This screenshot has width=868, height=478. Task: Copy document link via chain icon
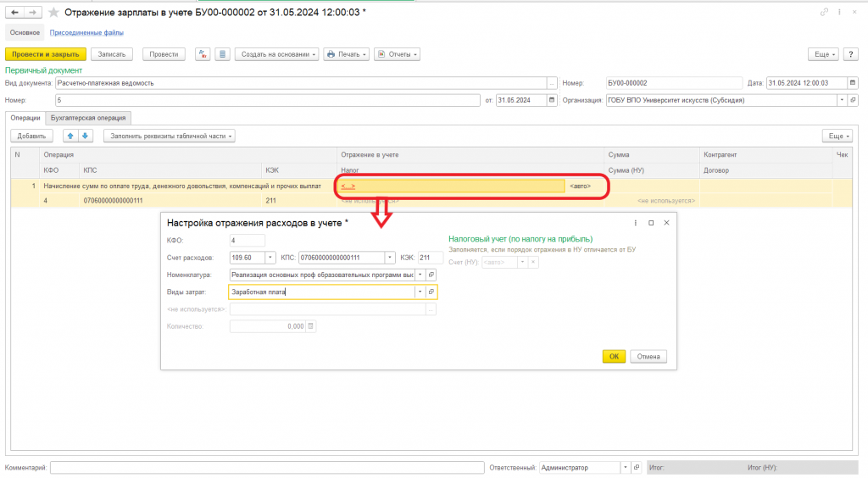point(824,12)
